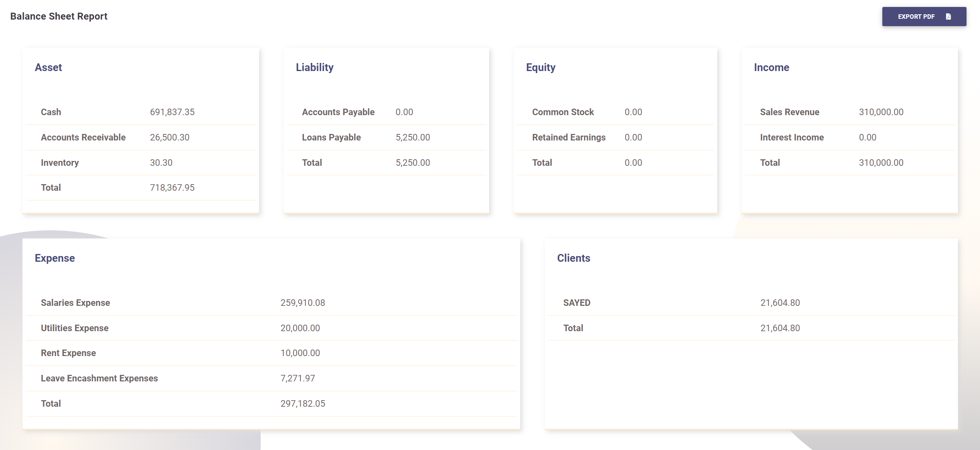Image resolution: width=980 pixels, height=450 pixels.
Task: Click the Cash row amount 691,837.35
Action: 172,112
